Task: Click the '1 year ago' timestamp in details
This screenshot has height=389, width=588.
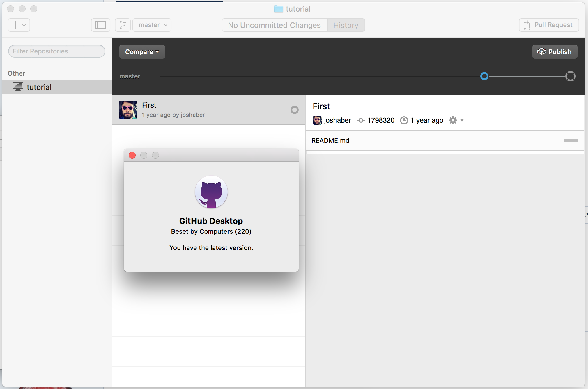Action: pos(427,120)
